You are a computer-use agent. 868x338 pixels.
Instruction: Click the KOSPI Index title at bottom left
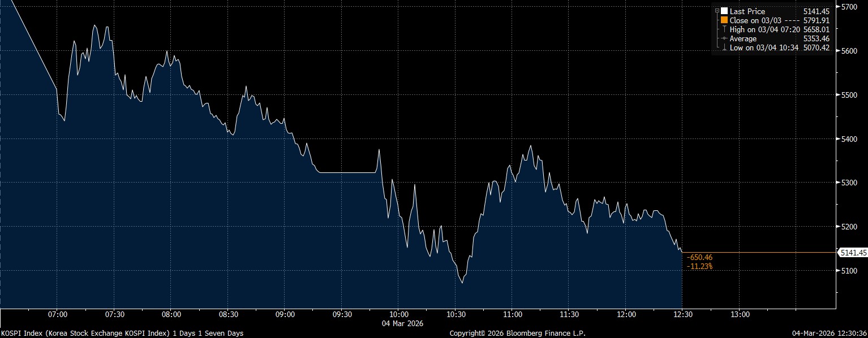point(122,333)
